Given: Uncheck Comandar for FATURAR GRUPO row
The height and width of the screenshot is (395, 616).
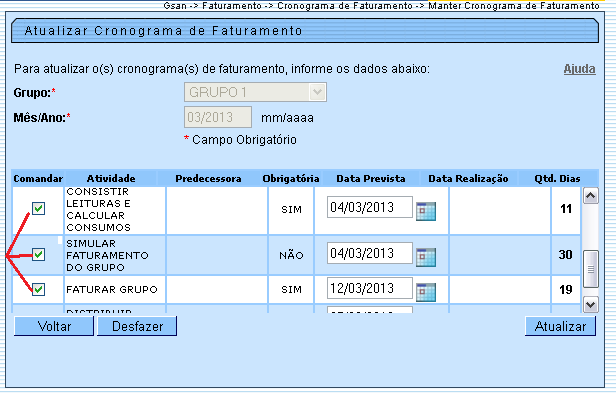Looking at the screenshot, I should [x=38, y=290].
